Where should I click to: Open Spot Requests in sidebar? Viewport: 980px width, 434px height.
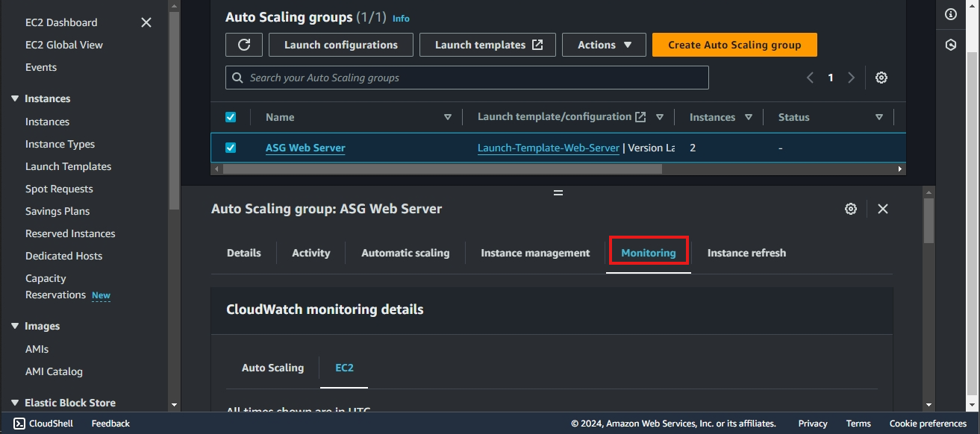[x=59, y=189]
